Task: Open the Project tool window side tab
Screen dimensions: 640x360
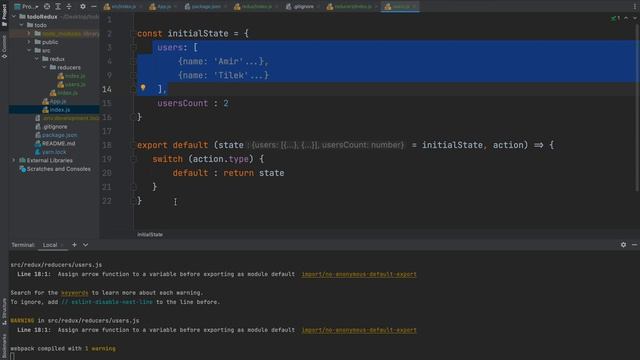Action: coord(4,16)
